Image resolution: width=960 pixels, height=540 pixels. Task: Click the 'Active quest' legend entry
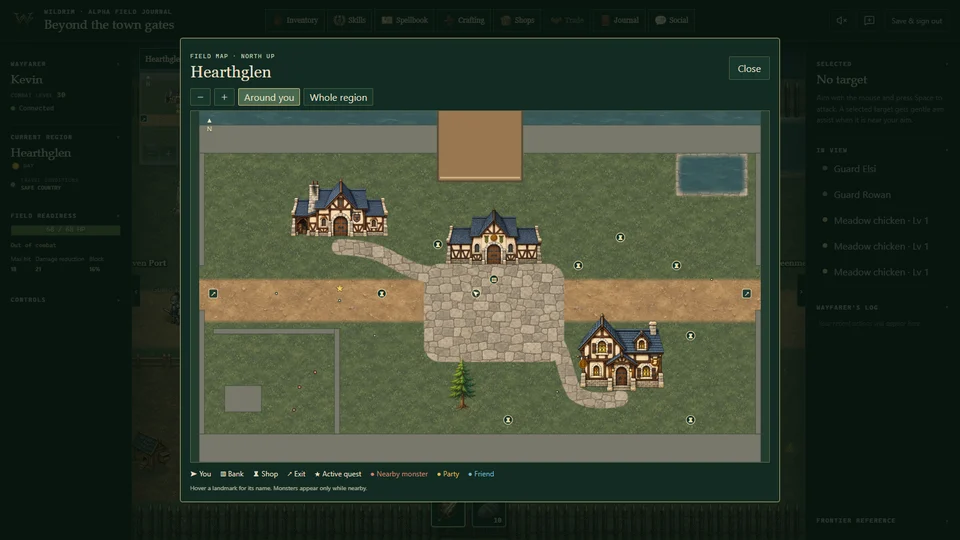pyautogui.click(x=338, y=474)
